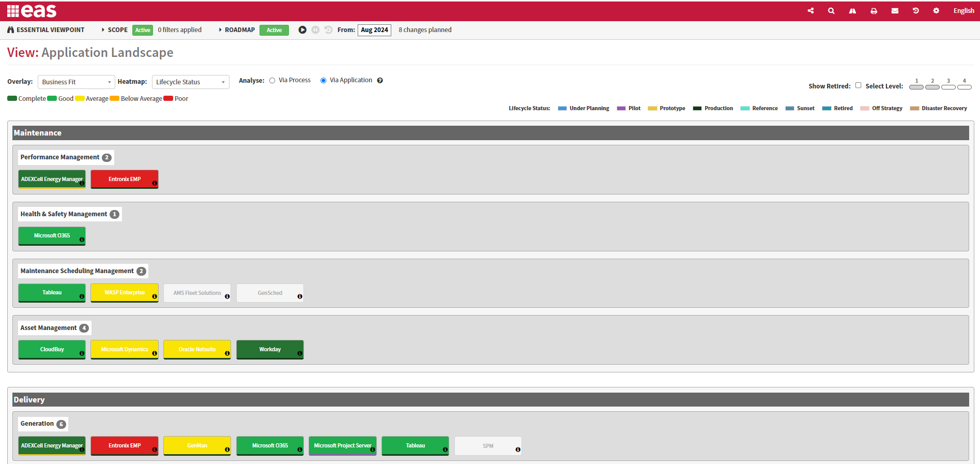
Task: Open the app grid menu icon
Action: [x=13, y=11]
